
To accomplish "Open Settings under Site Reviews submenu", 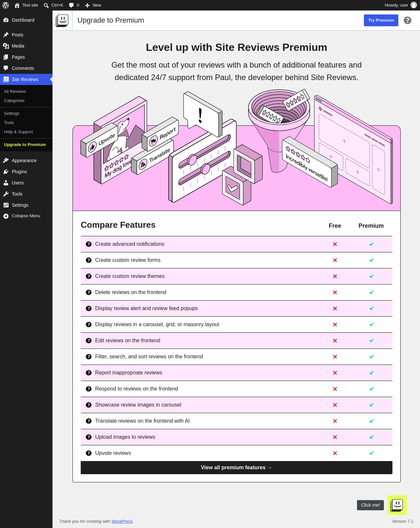I will pos(26,114).
